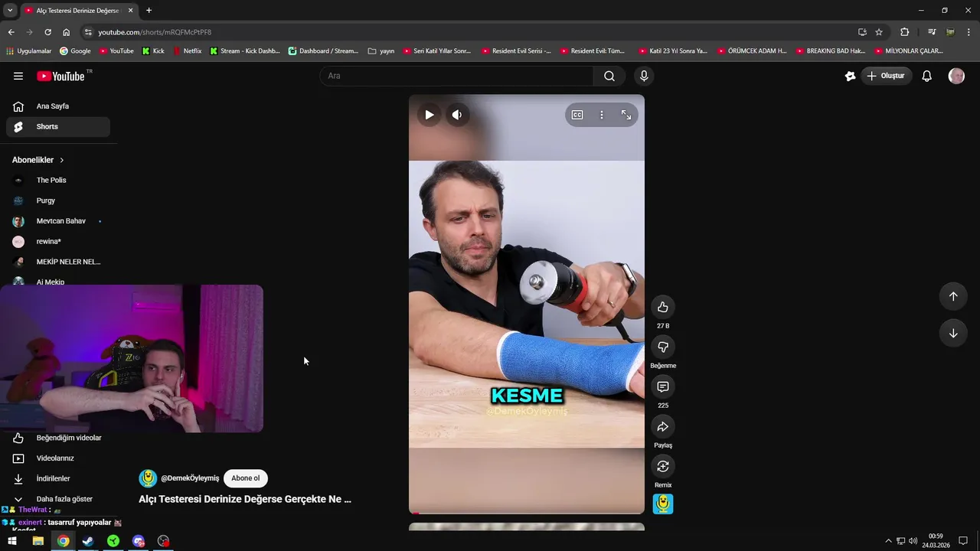Like the Short with thumbs up
Viewport: 980px width, 551px height.
663,307
